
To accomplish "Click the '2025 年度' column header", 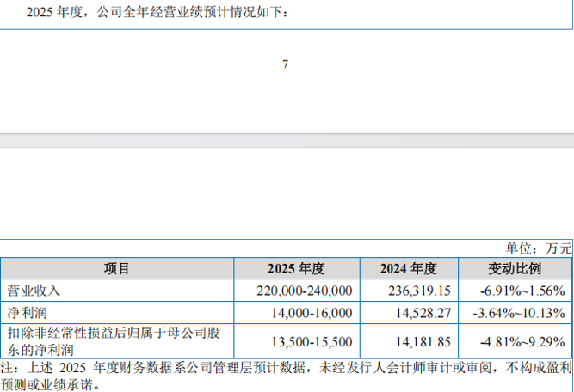I will coord(295,269).
